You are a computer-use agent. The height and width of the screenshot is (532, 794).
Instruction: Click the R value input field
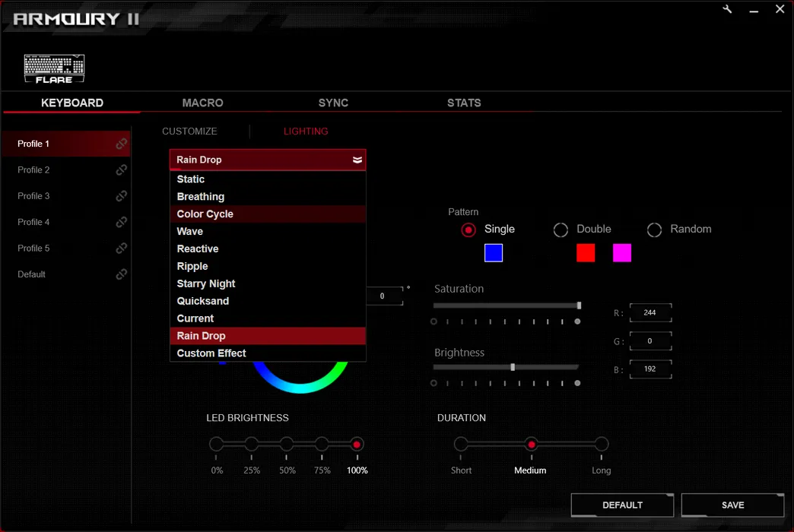click(650, 312)
